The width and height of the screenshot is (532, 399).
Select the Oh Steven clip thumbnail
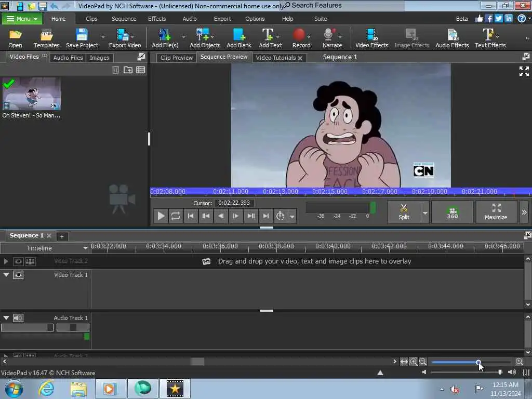click(32, 94)
